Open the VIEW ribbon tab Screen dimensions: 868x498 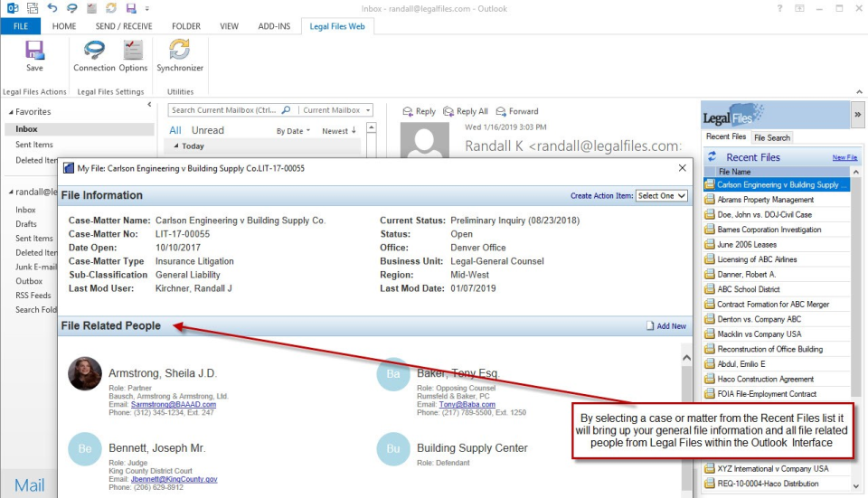(229, 26)
